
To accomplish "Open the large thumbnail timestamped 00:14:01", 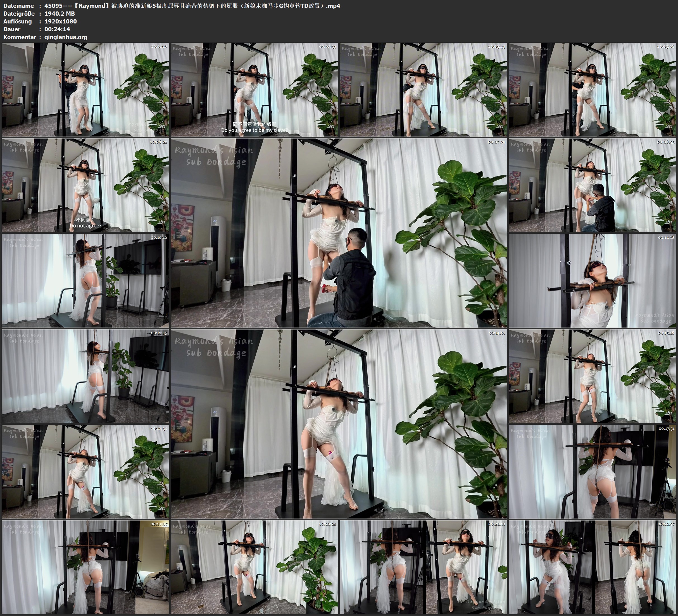I will click(339, 424).
